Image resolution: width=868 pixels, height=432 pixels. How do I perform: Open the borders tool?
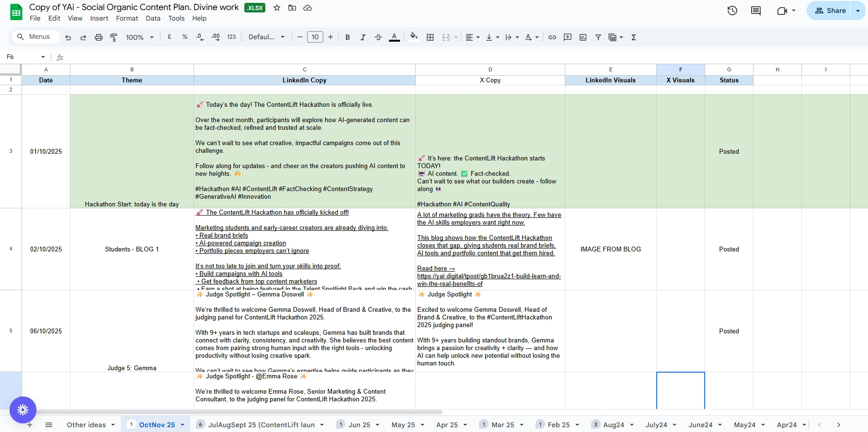[x=430, y=37]
